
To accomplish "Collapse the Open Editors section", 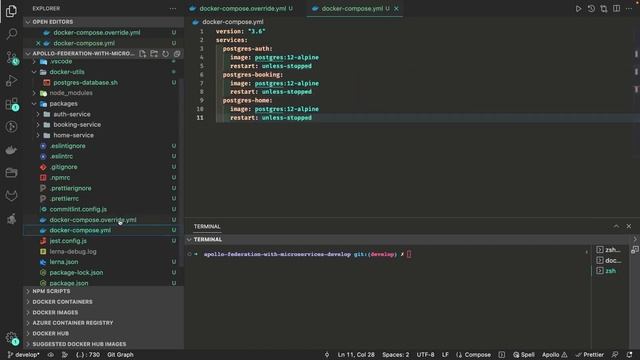I will (103, 22).
